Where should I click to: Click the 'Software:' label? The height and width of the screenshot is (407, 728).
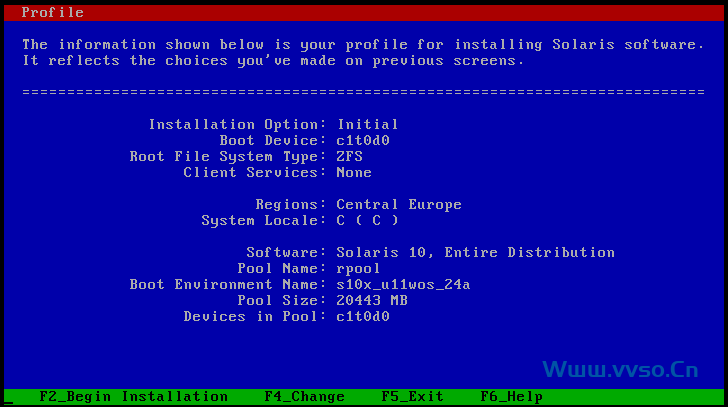point(286,252)
